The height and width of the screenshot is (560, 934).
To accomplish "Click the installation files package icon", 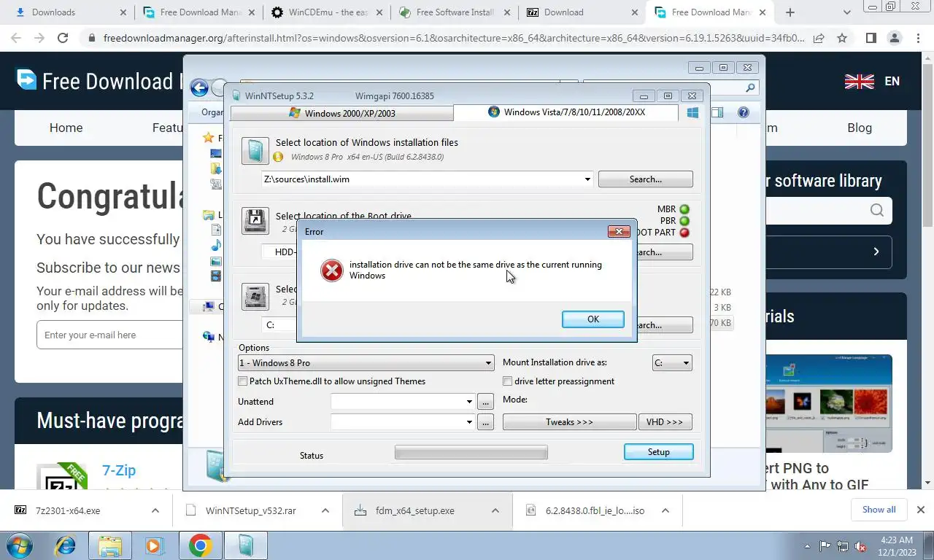I will 255,151.
